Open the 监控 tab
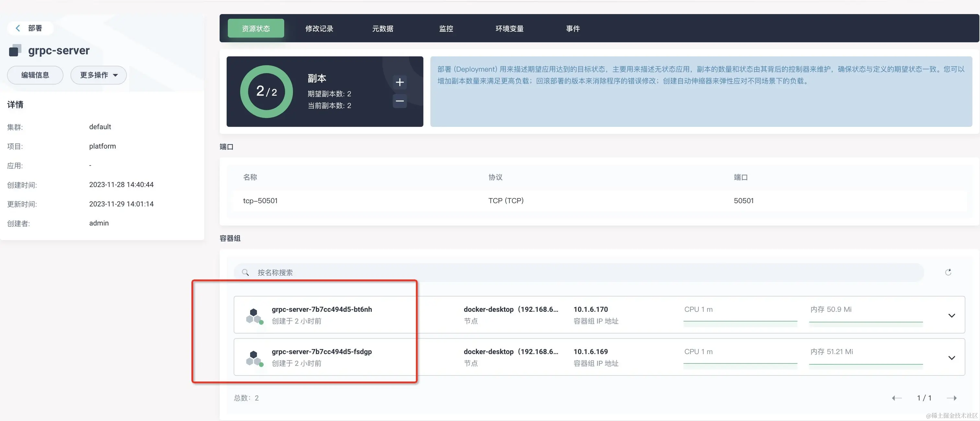 446,29
